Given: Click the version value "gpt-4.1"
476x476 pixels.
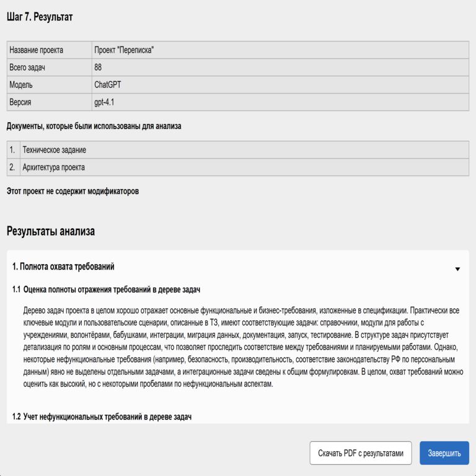Looking at the screenshot, I should tap(104, 102).
